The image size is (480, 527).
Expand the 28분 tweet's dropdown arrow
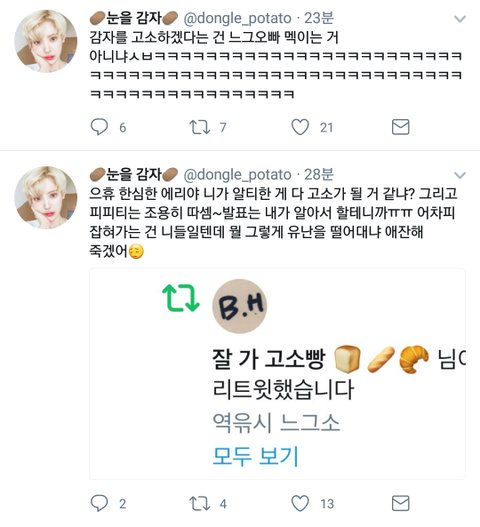(460, 175)
